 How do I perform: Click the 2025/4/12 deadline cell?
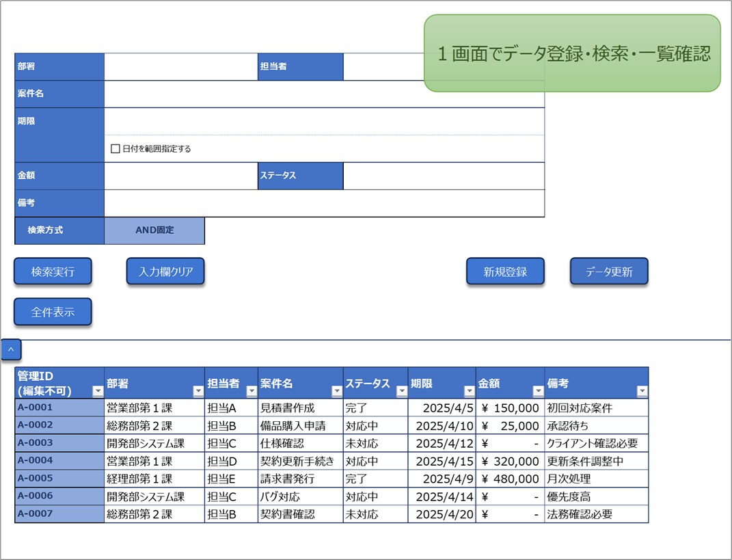(x=442, y=443)
